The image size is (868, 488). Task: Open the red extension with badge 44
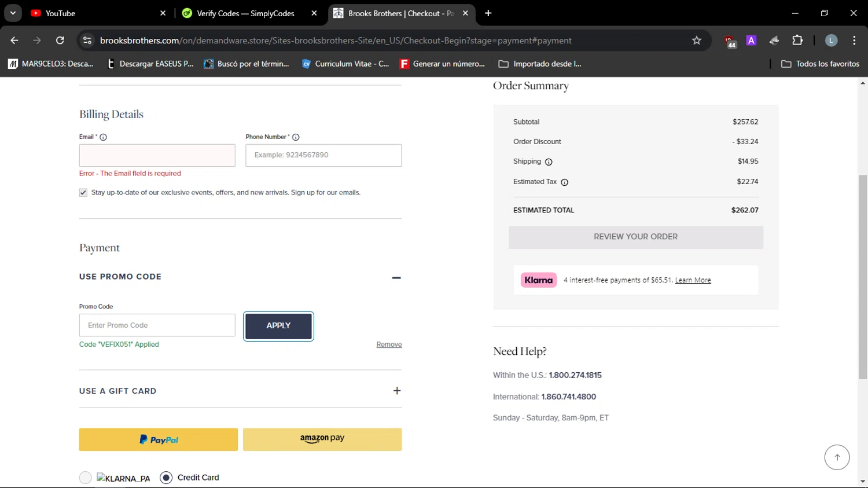click(730, 41)
